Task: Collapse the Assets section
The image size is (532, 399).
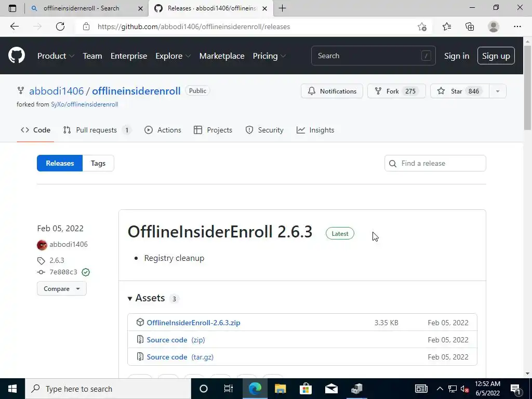Action: tap(146, 298)
